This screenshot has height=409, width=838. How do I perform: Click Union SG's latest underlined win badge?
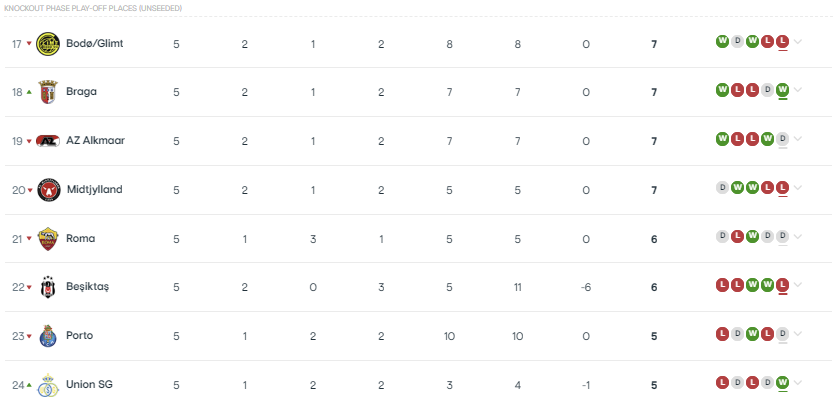(x=782, y=382)
